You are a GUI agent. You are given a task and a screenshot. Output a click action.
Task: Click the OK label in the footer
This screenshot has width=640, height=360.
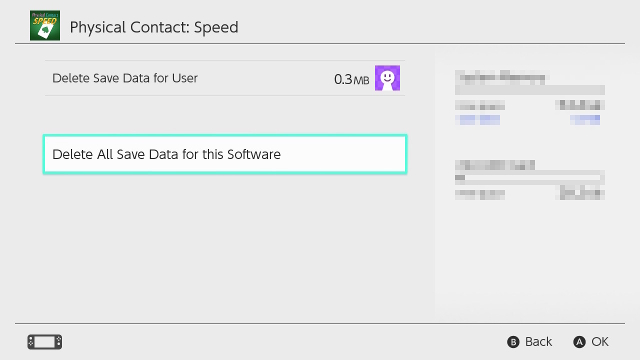pos(600,342)
